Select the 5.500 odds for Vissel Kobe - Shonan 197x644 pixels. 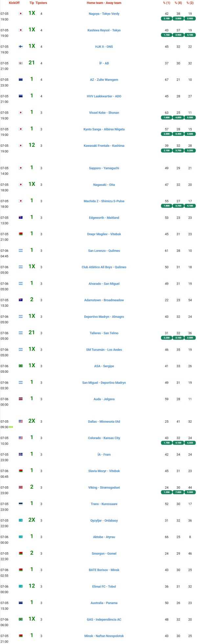pyautogui.click(x=190, y=118)
